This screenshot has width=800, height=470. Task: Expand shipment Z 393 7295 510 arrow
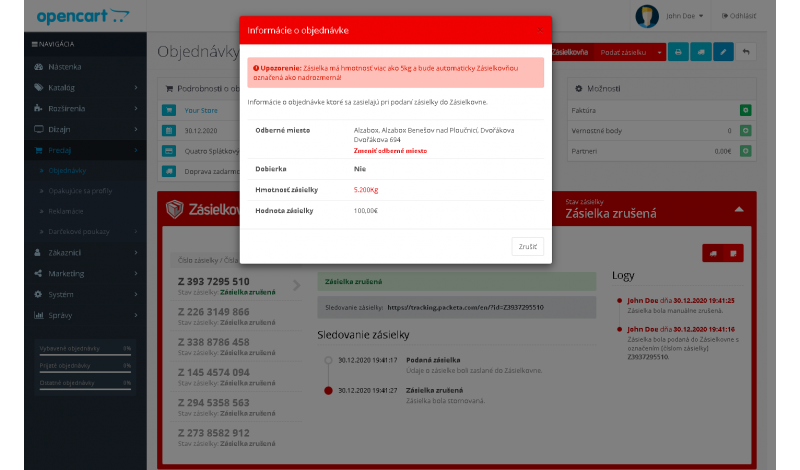(296, 285)
